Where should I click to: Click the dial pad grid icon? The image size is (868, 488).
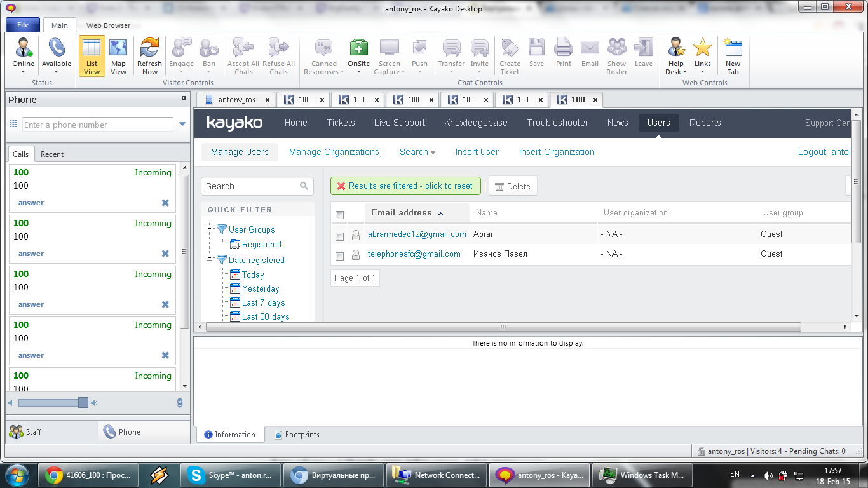(x=13, y=125)
